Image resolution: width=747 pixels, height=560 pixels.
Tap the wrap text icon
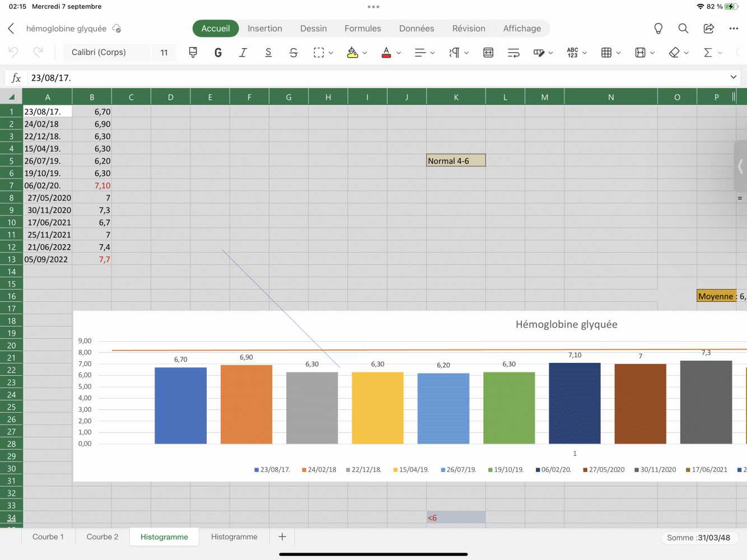pos(513,53)
